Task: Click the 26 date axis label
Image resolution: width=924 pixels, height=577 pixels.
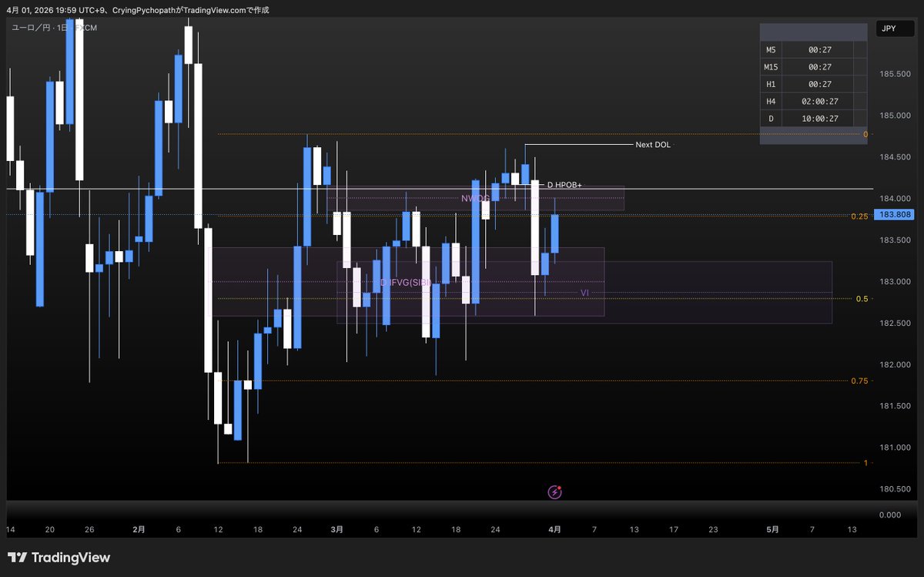Action: 89,530
